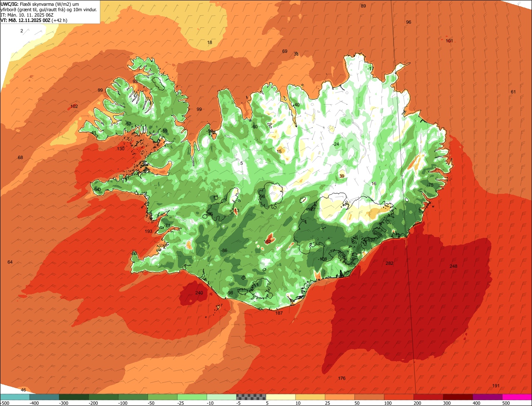
Task: Click the map value 187
Action: (x=279, y=313)
